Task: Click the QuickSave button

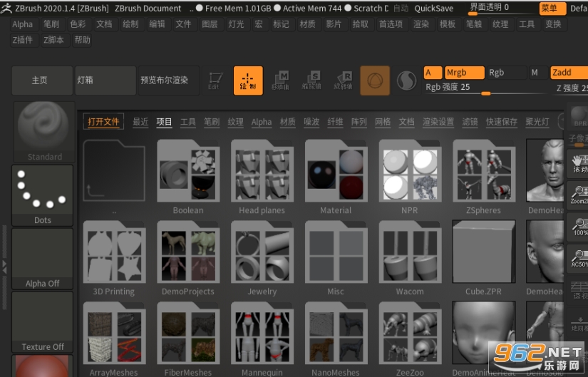Action: (x=434, y=9)
